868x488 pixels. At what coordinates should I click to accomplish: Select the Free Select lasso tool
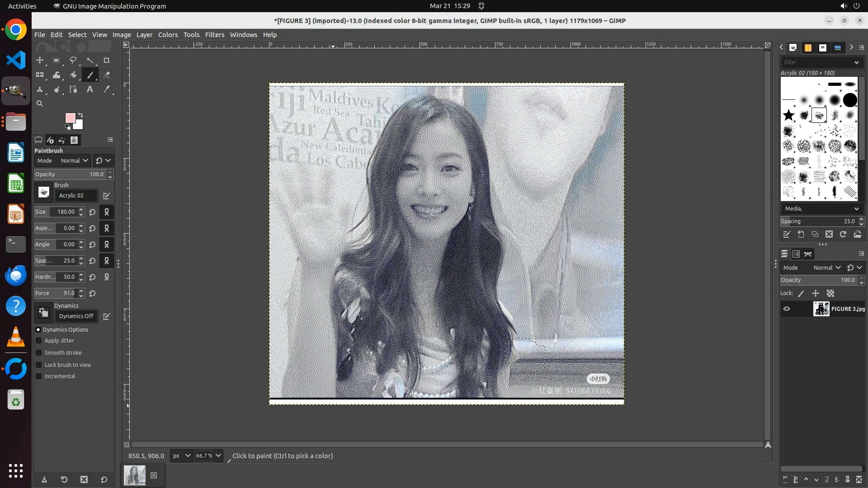point(73,60)
